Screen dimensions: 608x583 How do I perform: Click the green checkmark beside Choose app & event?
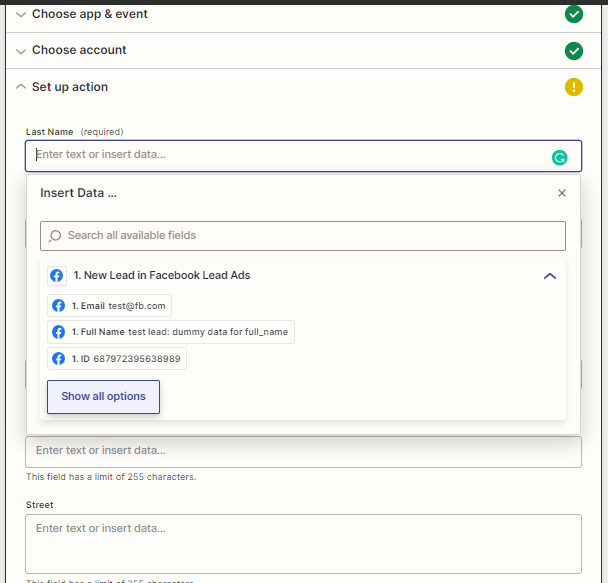(x=573, y=15)
